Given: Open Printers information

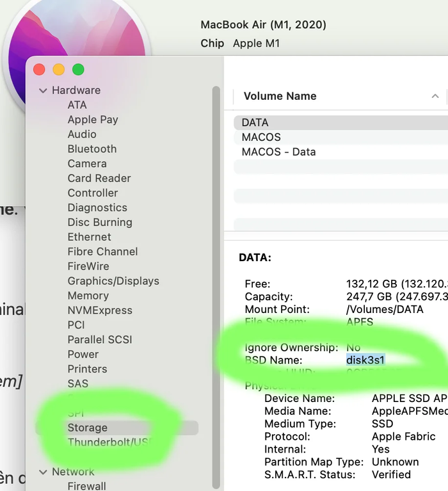Looking at the screenshot, I should [x=87, y=369].
